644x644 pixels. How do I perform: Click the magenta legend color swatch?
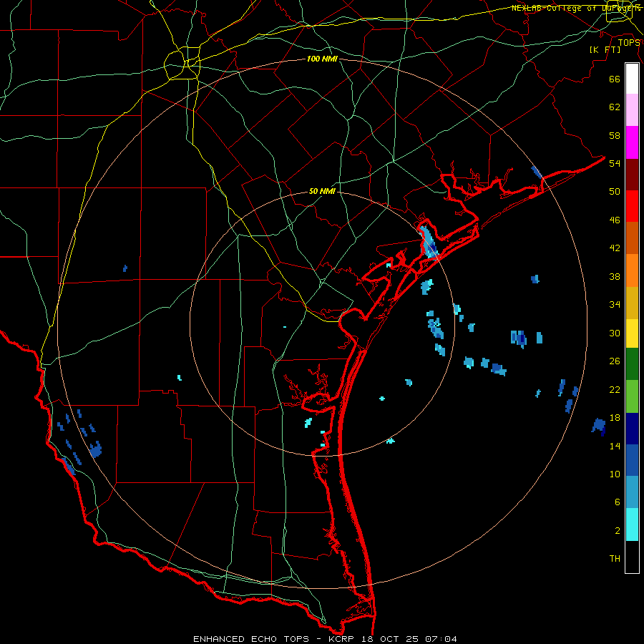click(632, 142)
